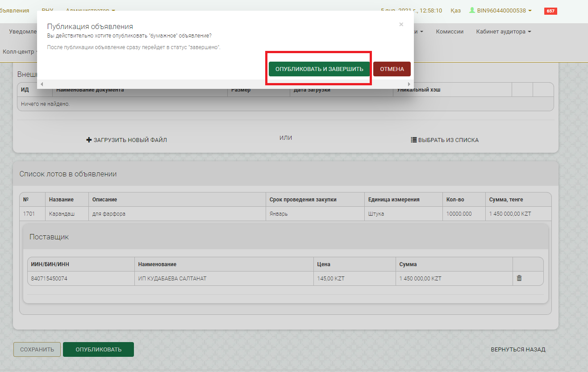Open the Комиссии menu item
The width and height of the screenshot is (588, 372).
click(x=450, y=32)
